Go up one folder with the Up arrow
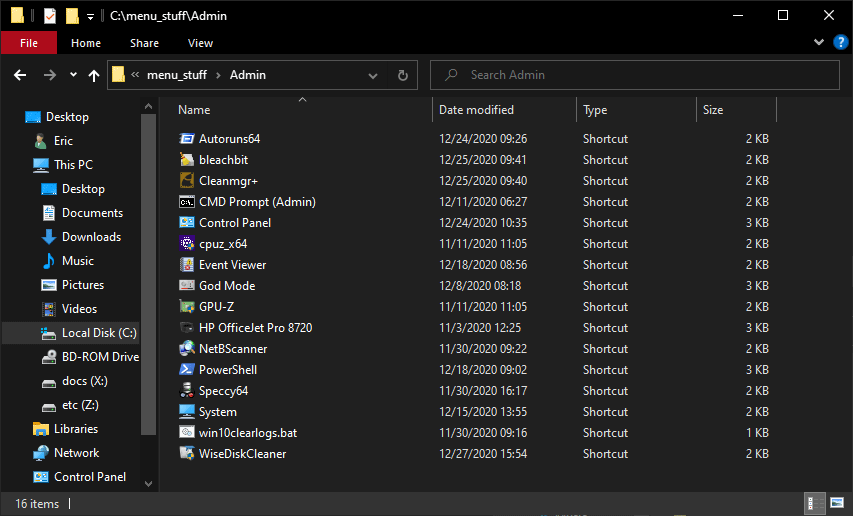 coord(94,75)
